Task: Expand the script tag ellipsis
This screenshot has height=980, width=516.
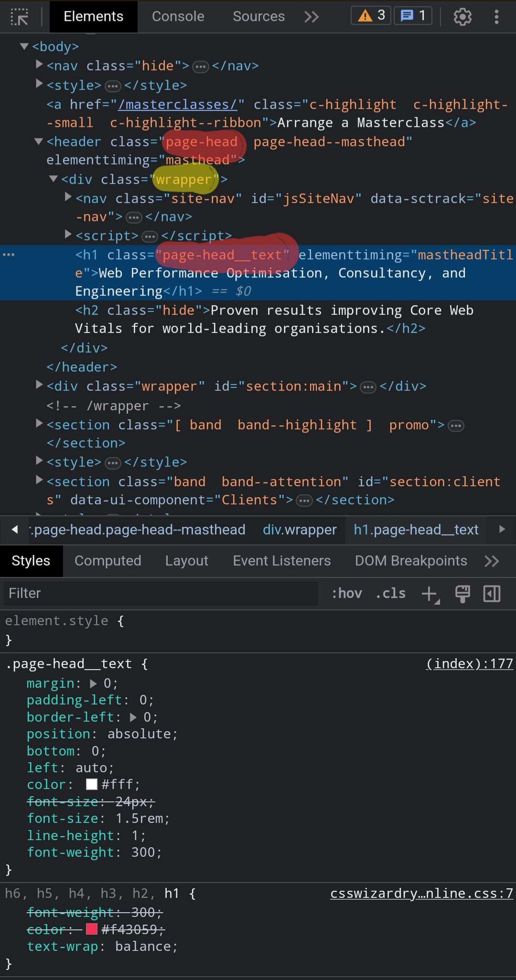Action: [x=150, y=236]
